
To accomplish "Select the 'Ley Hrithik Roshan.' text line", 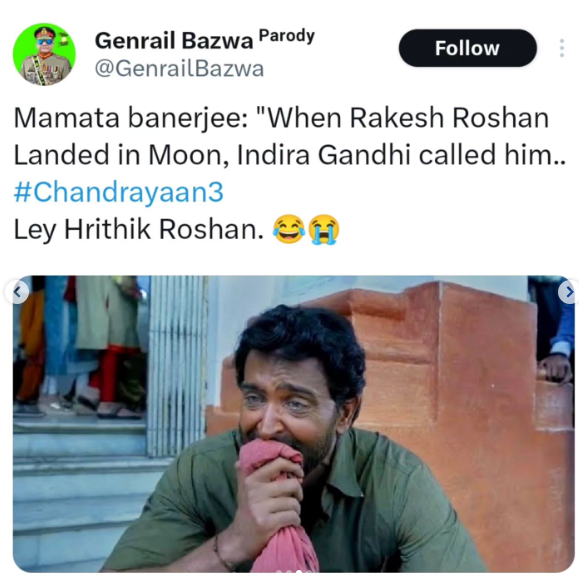I will point(139,229).
